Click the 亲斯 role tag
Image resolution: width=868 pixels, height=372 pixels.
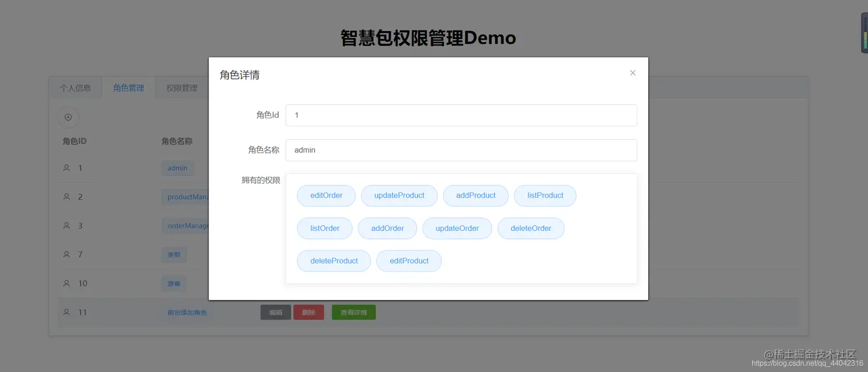(174, 254)
